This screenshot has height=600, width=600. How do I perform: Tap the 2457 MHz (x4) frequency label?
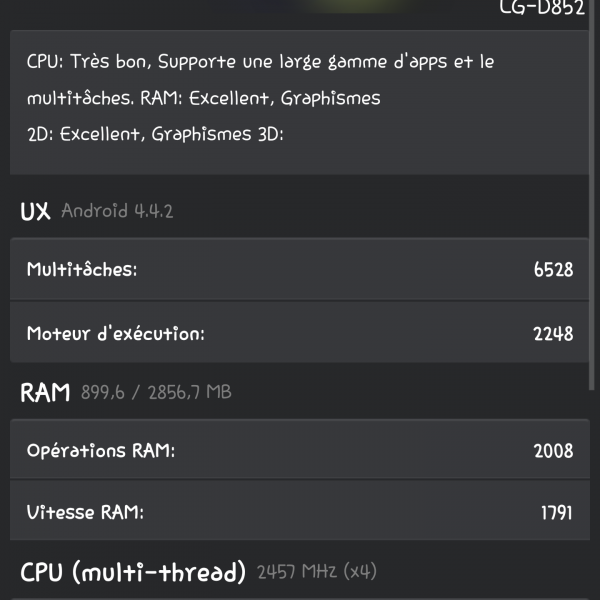tap(316, 573)
